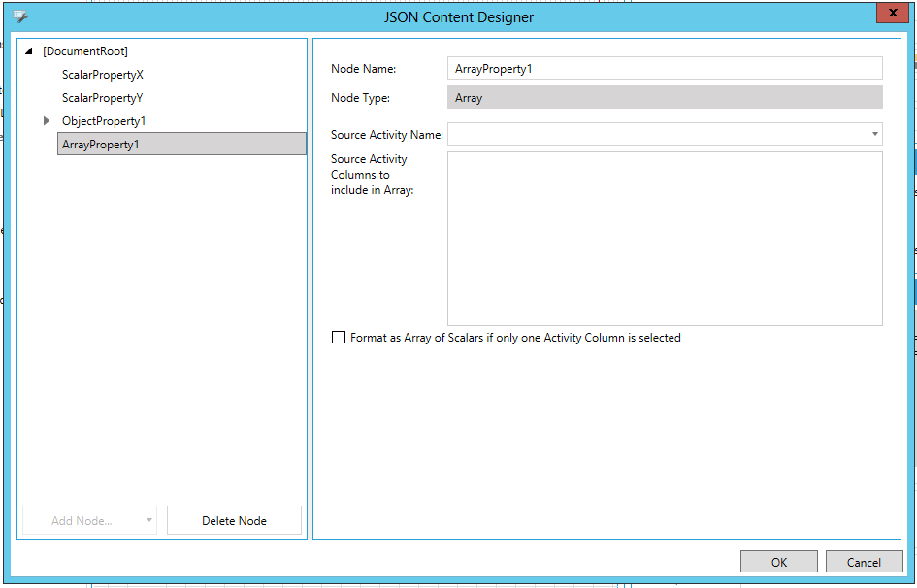Confirm with the OK button
The height and width of the screenshot is (588, 917).
[x=778, y=562]
